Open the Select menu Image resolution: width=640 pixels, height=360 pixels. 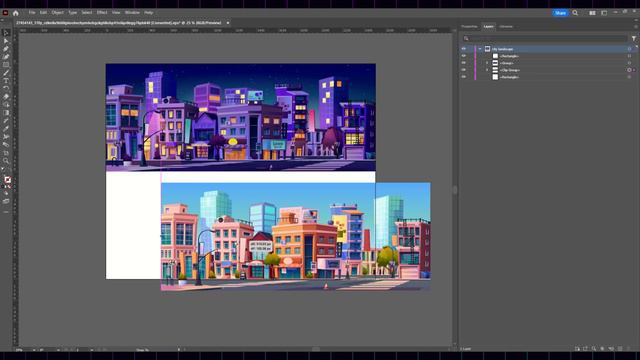pos(87,13)
